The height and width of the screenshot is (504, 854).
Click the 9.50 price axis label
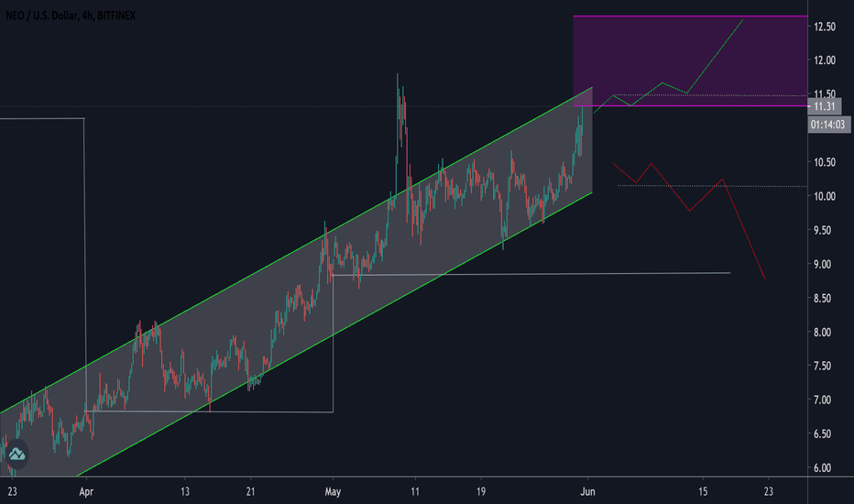[x=823, y=231]
